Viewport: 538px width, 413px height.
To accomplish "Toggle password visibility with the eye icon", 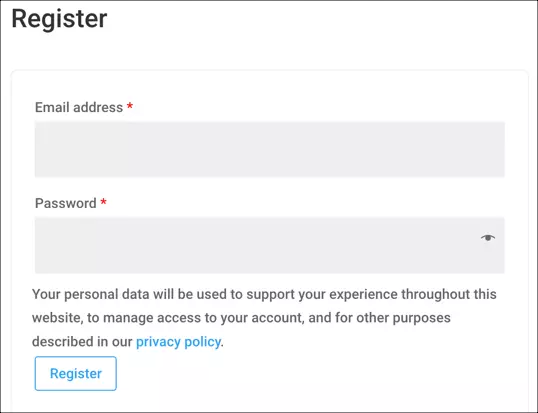I will (488, 237).
